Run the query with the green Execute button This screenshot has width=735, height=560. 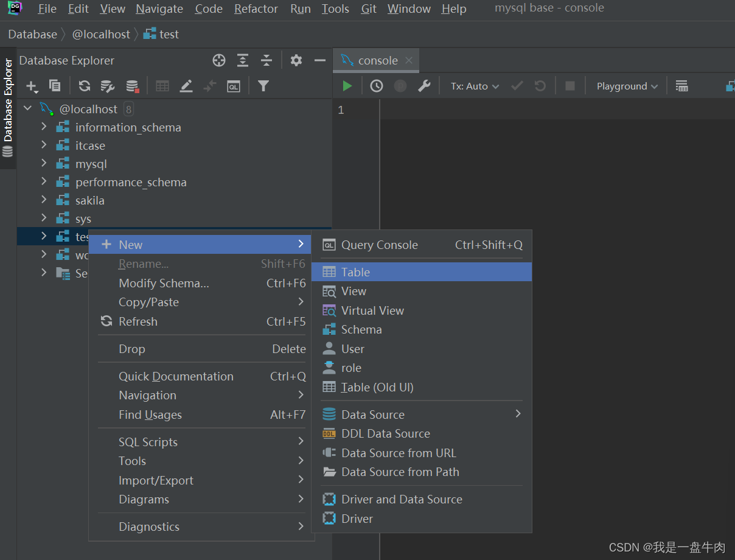click(347, 86)
